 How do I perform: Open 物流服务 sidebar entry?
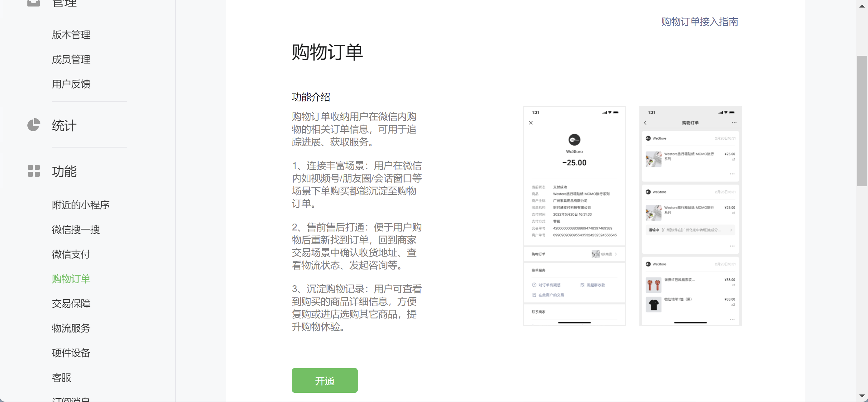tap(71, 328)
